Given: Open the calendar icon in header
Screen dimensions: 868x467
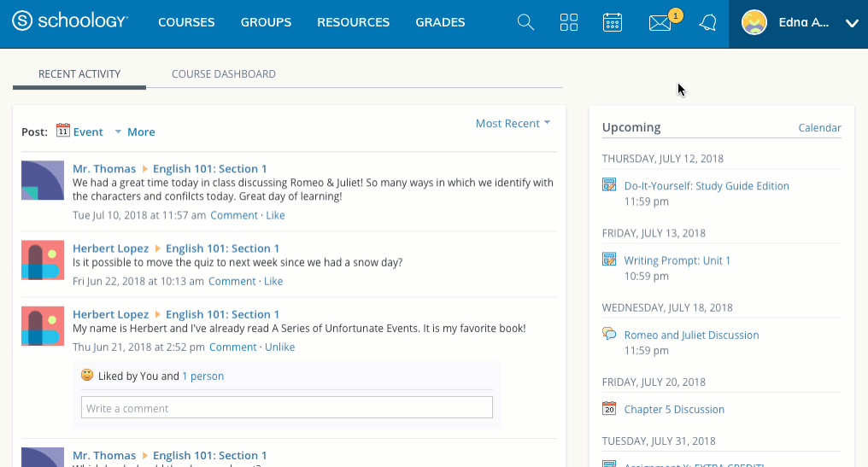Looking at the screenshot, I should pyautogui.click(x=612, y=23).
